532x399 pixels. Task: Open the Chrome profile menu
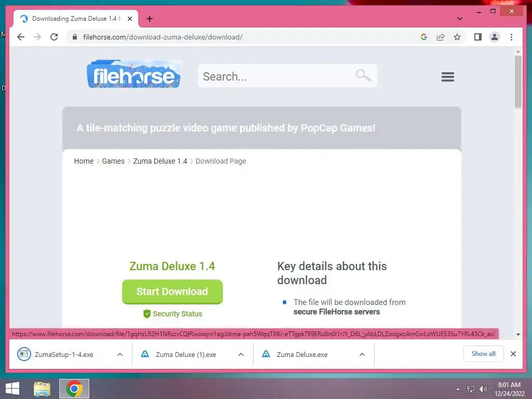click(x=495, y=37)
